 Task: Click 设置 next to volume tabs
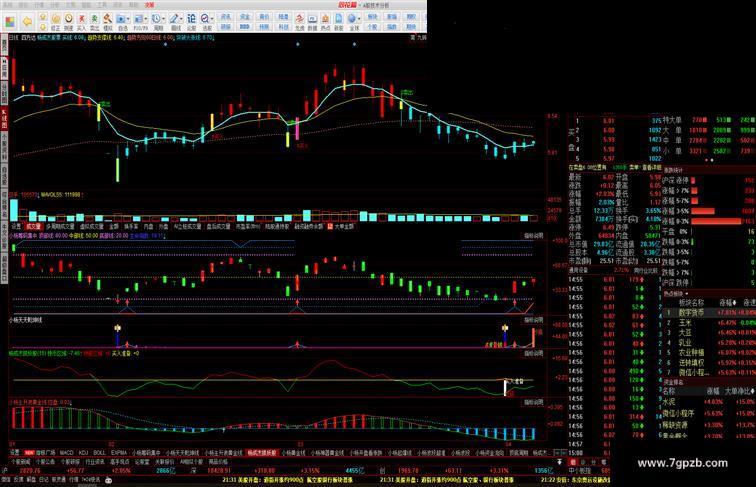click(16, 226)
